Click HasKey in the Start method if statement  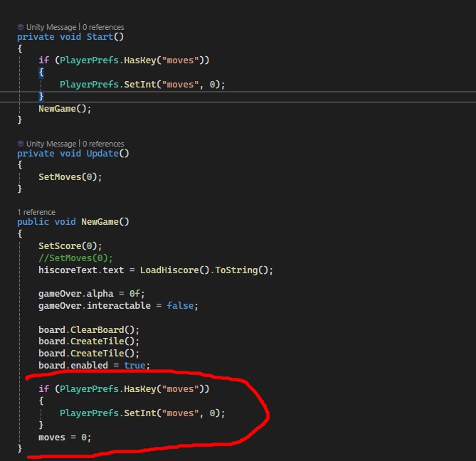point(140,60)
